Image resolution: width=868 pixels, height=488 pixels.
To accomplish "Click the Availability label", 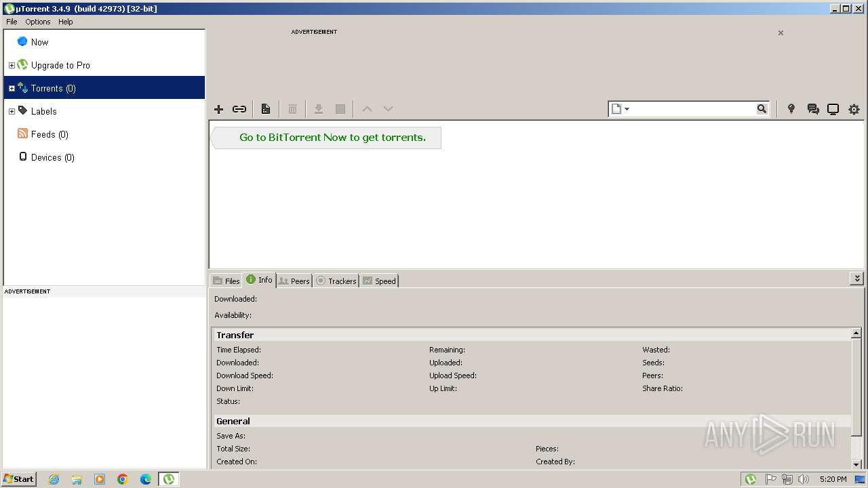I will (233, 315).
